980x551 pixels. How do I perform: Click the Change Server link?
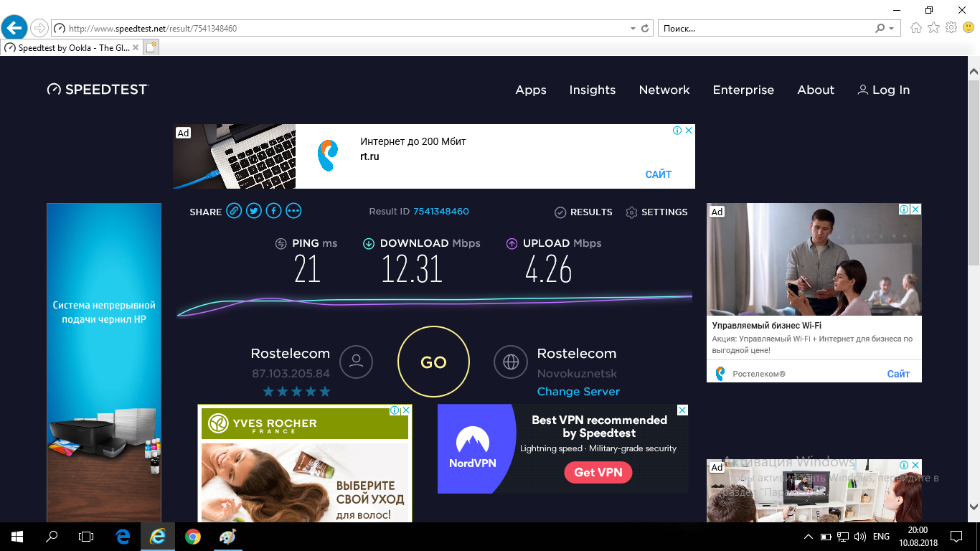[x=578, y=392]
